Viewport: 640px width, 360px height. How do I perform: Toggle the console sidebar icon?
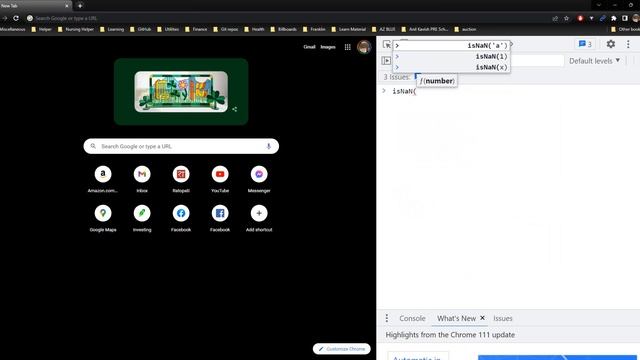(386, 61)
